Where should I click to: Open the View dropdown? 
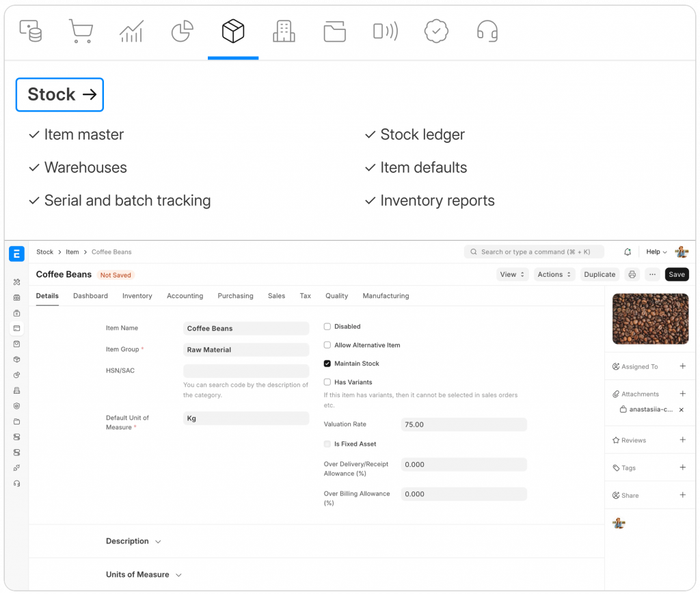point(513,275)
